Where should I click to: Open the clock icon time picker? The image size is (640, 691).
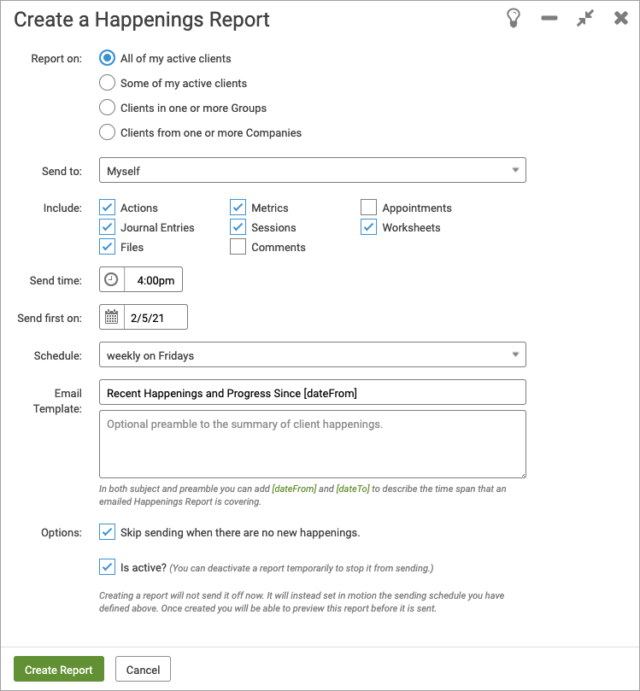112,281
